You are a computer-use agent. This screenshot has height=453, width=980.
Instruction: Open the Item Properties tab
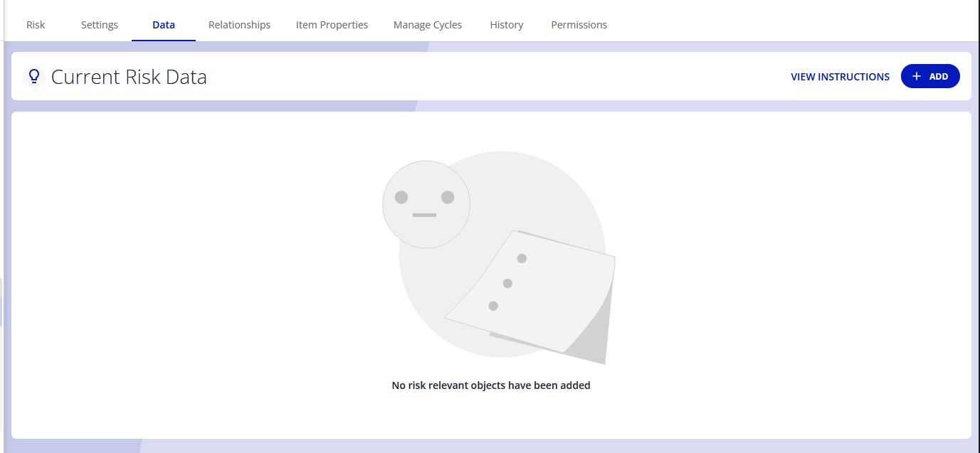pyautogui.click(x=332, y=24)
